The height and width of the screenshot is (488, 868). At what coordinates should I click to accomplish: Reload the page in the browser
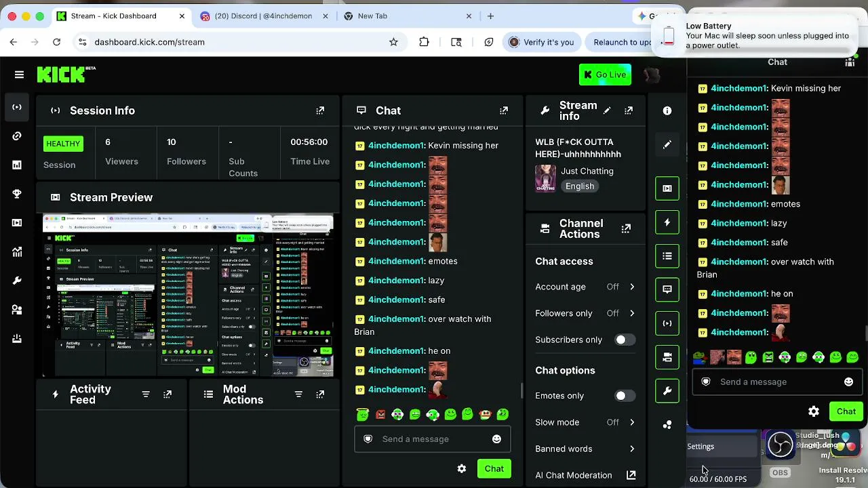pyautogui.click(x=56, y=42)
